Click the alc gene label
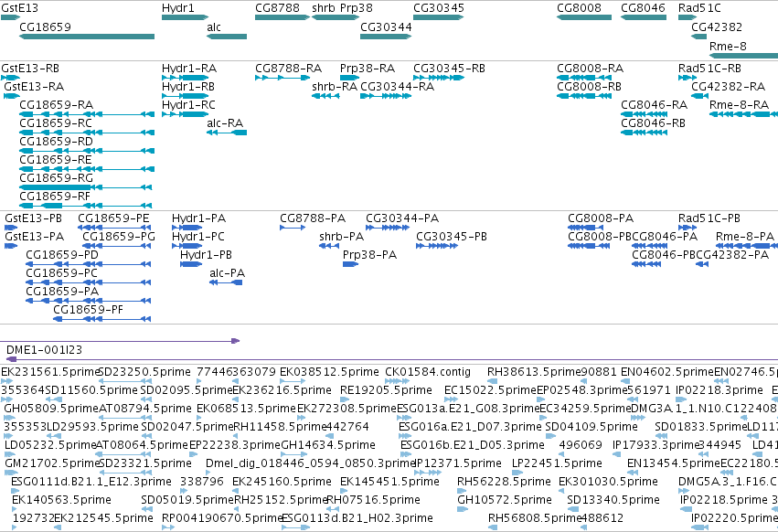 click(x=214, y=27)
